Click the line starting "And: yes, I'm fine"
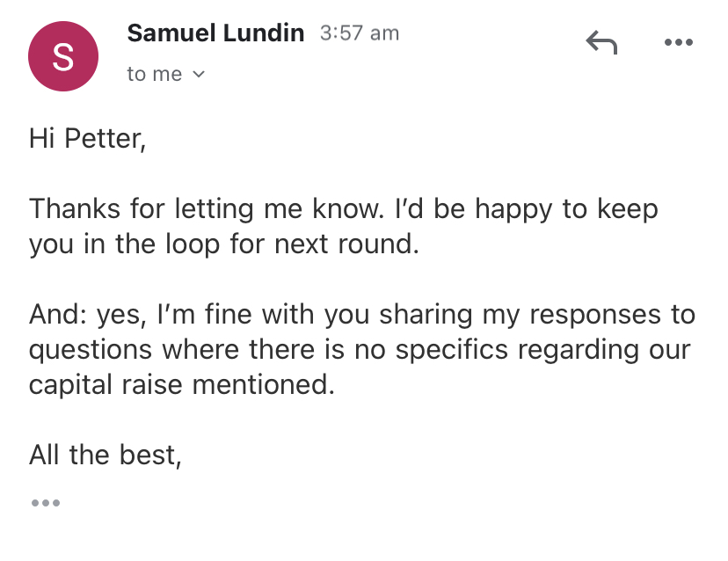Viewport: 728px width, 561px height. click(x=362, y=315)
